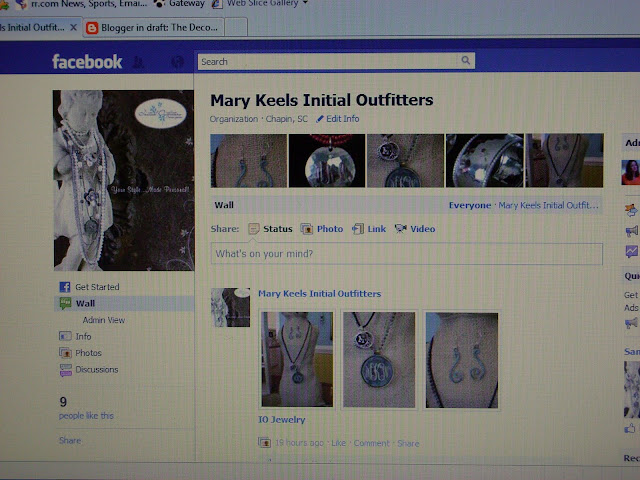Screen dimensions: 640x480
Task: Open a new blank browser tab
Action: (236, 27)
